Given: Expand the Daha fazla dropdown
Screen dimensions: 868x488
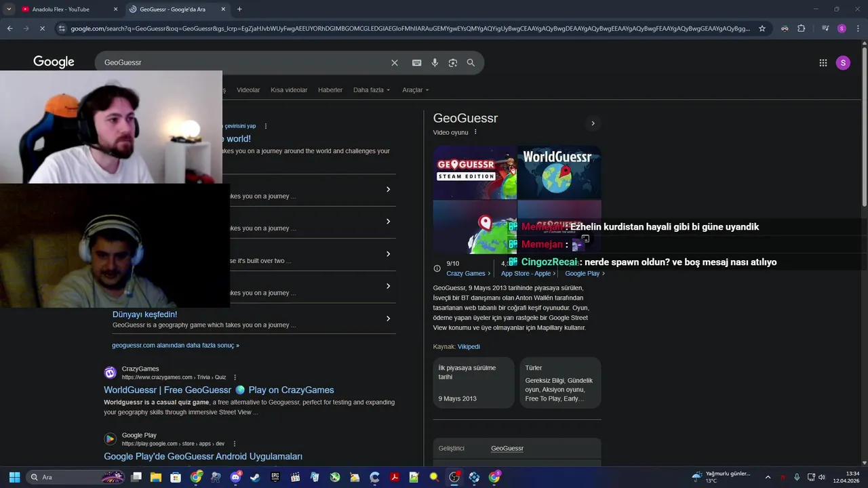Looking at the screenshot, I should point(372,89).
